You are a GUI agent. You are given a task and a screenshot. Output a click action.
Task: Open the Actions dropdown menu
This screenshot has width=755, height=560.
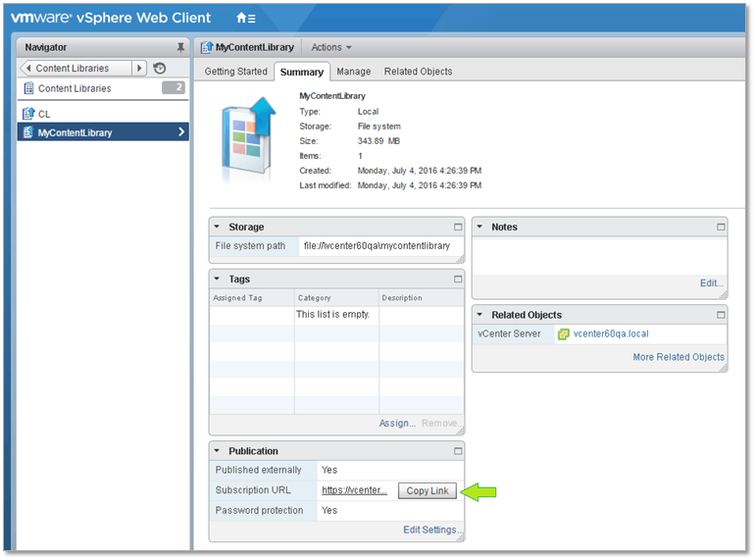coord(331,47)
